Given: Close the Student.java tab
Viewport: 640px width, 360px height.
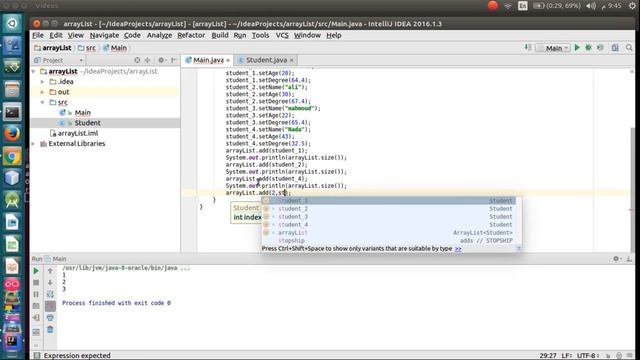Looking at the screenshot, I should click(x=291, y=60).
